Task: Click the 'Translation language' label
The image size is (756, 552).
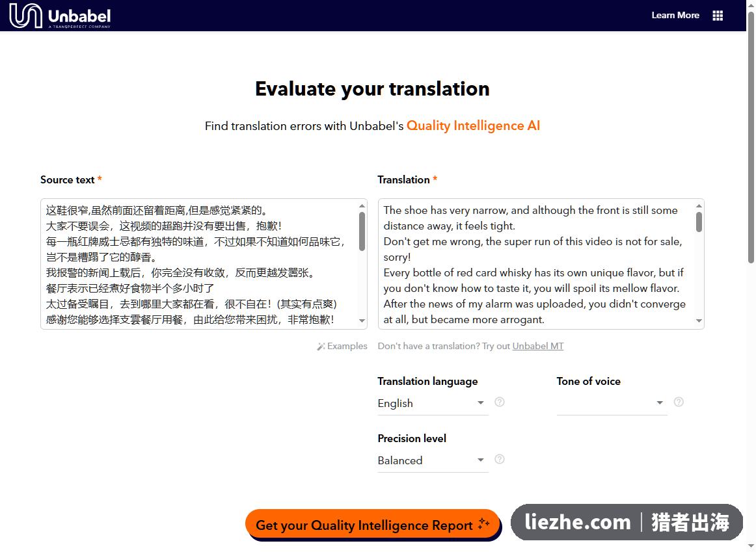Action: [427, 382]
